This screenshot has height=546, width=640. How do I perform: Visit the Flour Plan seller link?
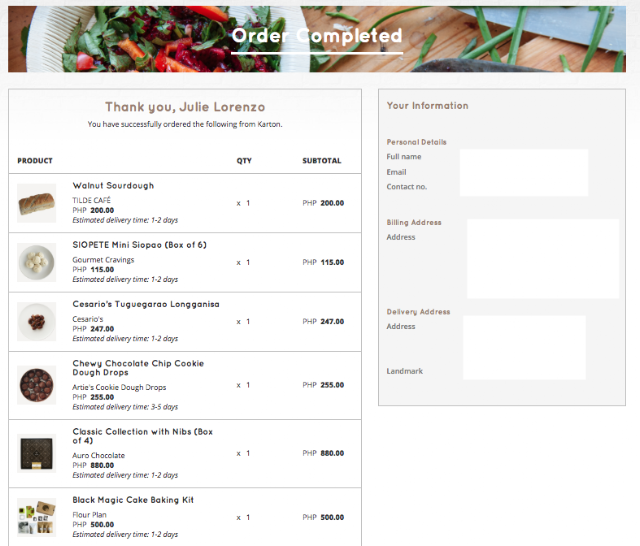point(89,515)
